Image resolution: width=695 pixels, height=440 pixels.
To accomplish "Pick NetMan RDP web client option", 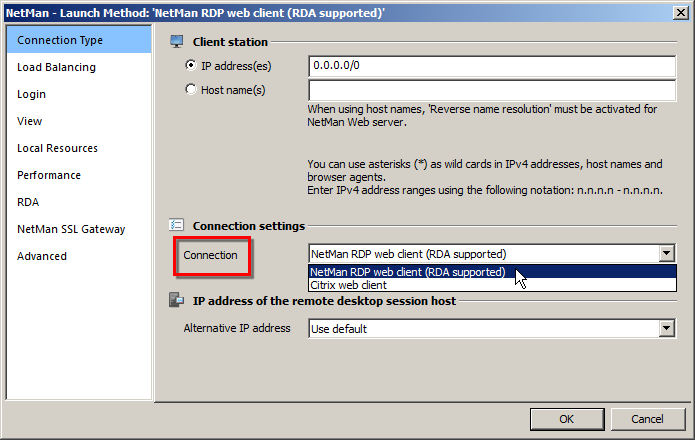I will pyautogui.click(x=408, y=271).
